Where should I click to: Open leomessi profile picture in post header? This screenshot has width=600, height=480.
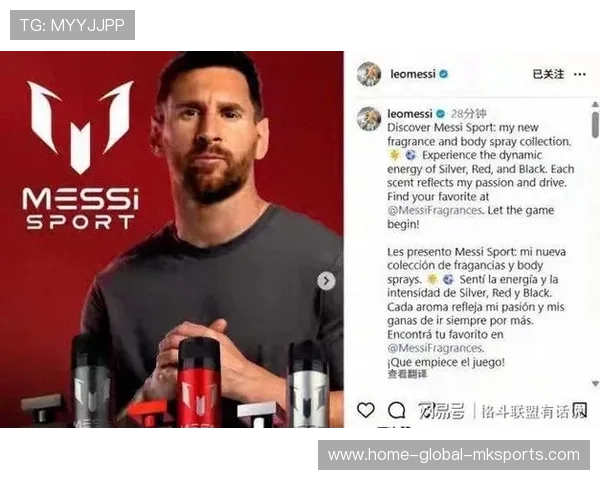[x=369, y=74]
